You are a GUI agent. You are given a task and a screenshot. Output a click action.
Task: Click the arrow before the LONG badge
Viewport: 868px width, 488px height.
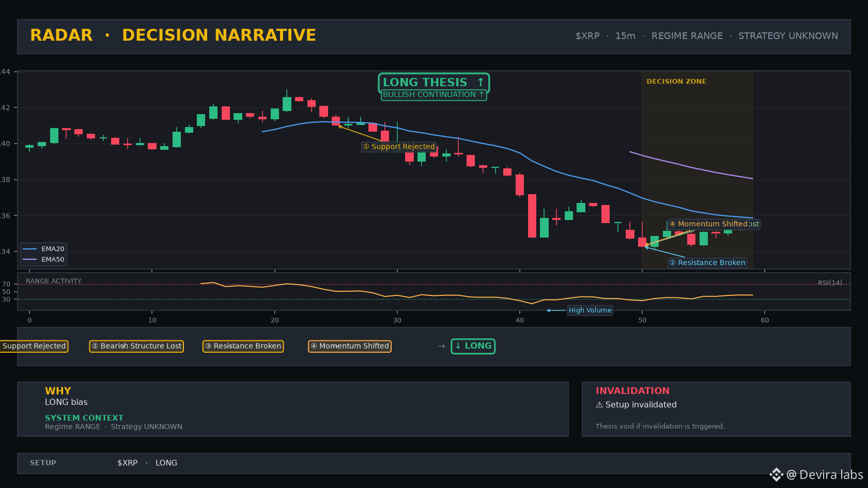[x=442, y=347]
